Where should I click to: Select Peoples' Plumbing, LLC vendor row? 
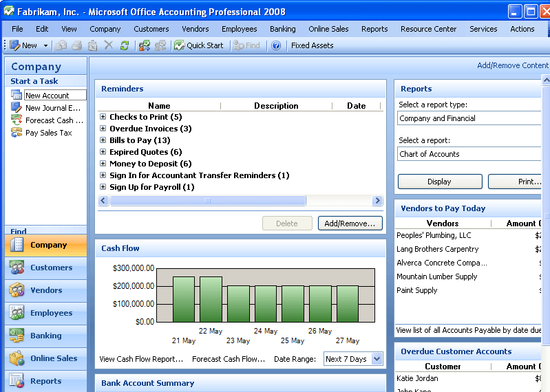pyautogui.click(x=469, y=235)
